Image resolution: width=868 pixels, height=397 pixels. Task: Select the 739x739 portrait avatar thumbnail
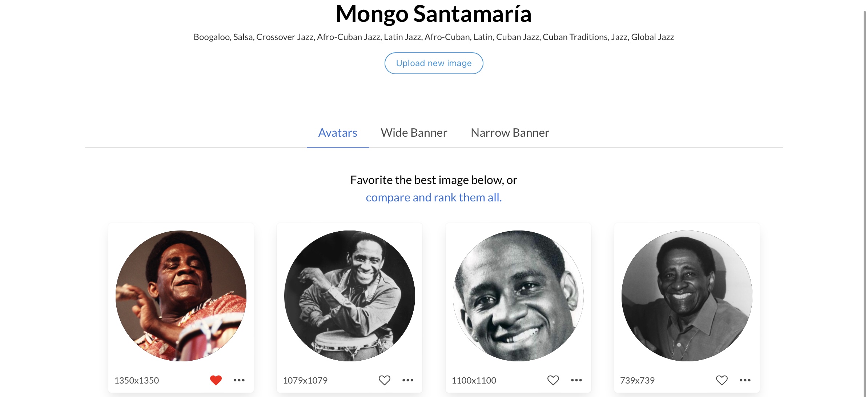point(687,296)
